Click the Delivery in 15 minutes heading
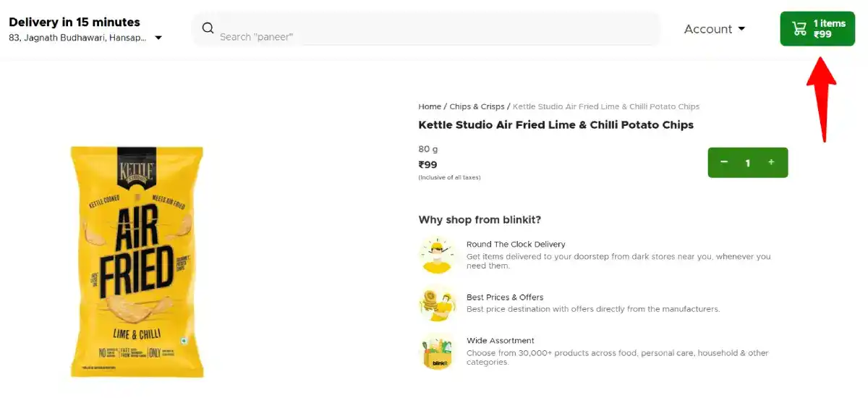Screen dimensions: 868x398 tap(75, 22)
